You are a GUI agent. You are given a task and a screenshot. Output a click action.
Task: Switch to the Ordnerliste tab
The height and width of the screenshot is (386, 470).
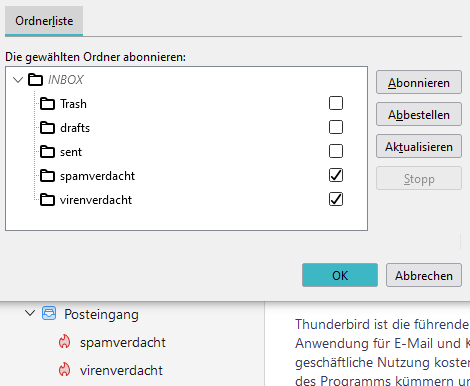pos(44,21)
